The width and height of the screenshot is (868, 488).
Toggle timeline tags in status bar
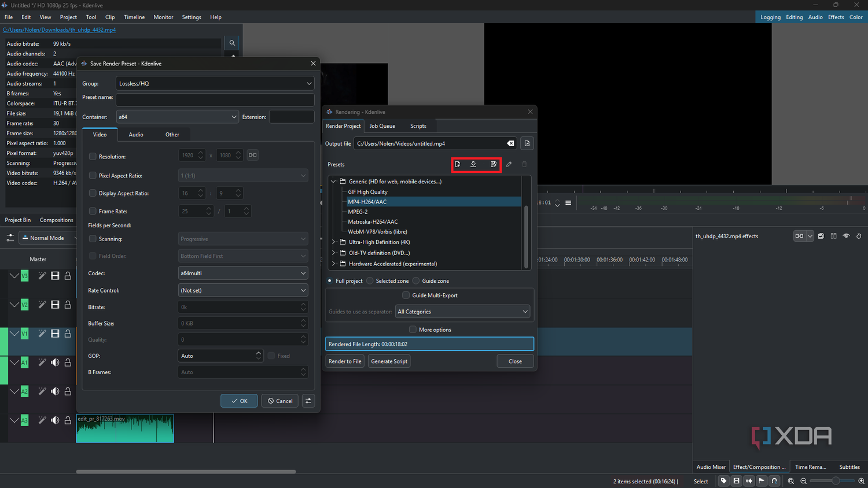[x=723, y=480]
